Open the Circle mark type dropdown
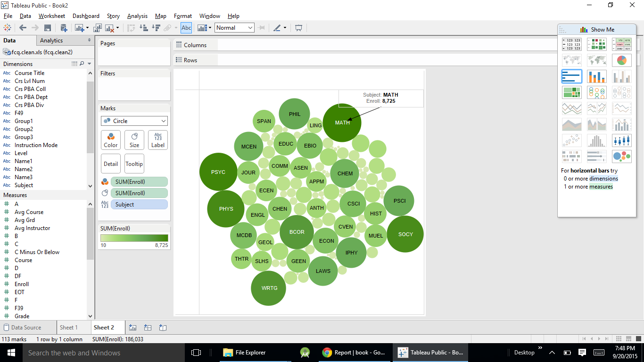The width and height of the screenshot is (644, 362). (134, 121)
